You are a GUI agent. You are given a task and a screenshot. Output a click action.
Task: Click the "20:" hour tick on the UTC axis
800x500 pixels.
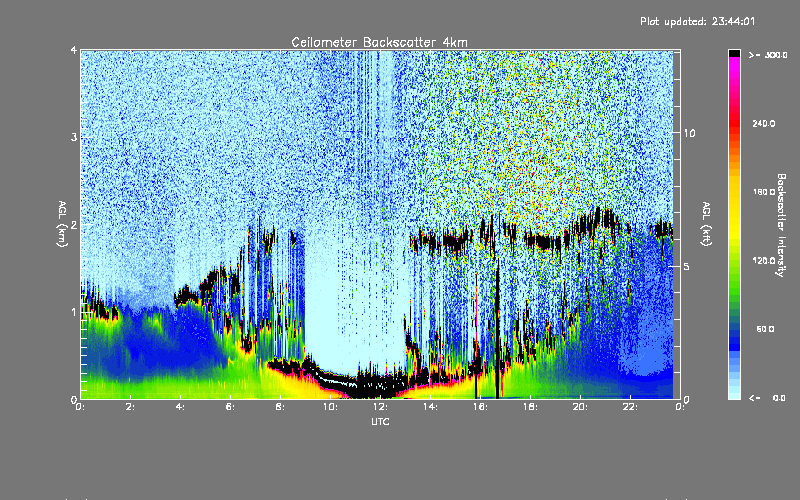580,407
